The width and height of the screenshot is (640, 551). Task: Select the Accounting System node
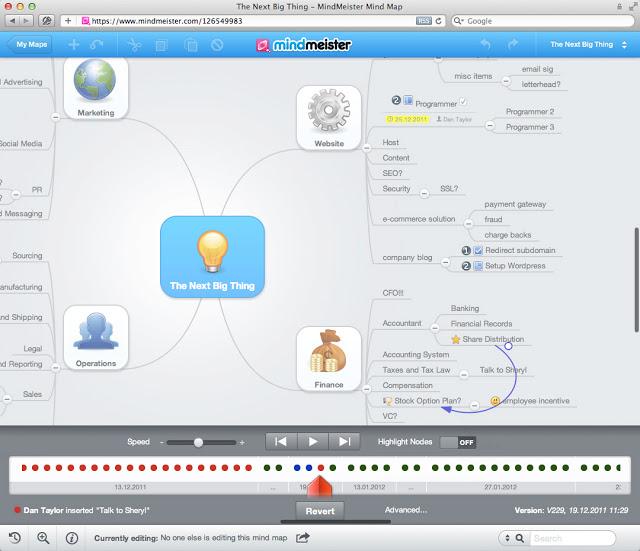point(416,355)
